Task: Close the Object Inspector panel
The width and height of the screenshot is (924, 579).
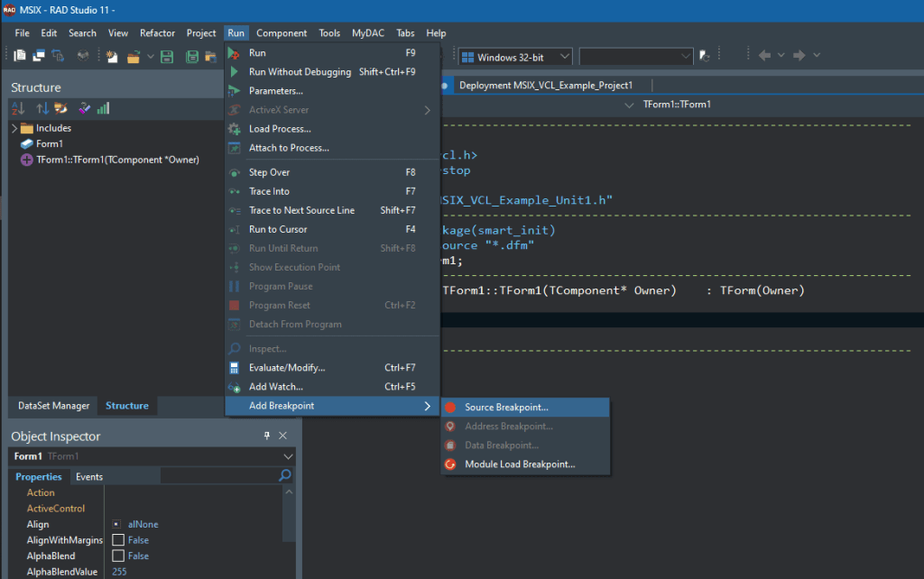Action: (282, 436)
